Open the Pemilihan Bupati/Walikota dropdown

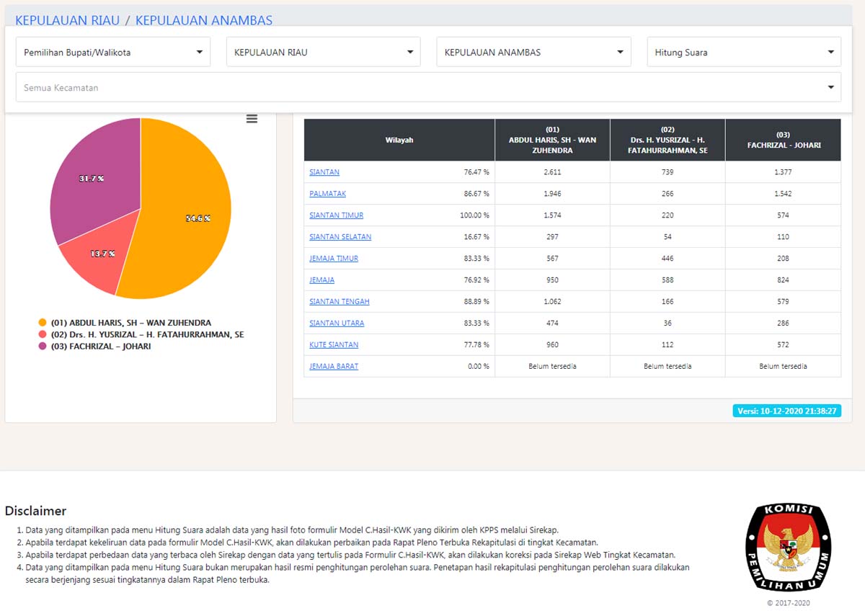pyautogui.click(x=113, y=53)
